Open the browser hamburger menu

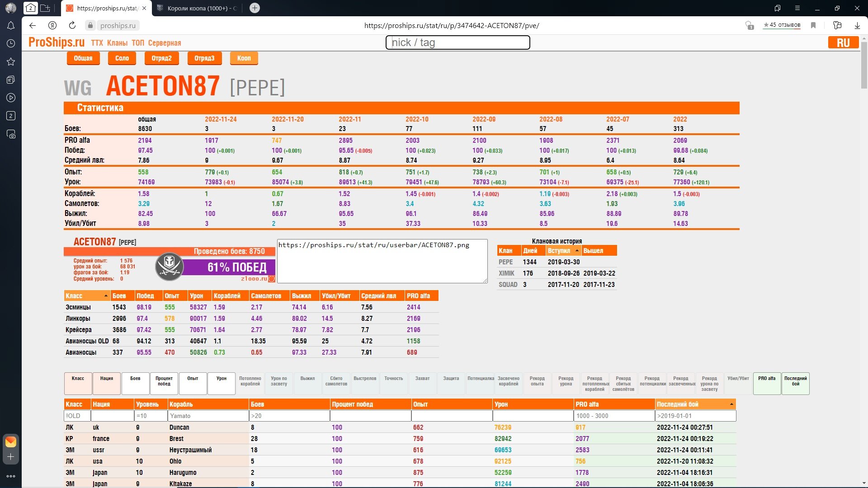coord(797,8)
